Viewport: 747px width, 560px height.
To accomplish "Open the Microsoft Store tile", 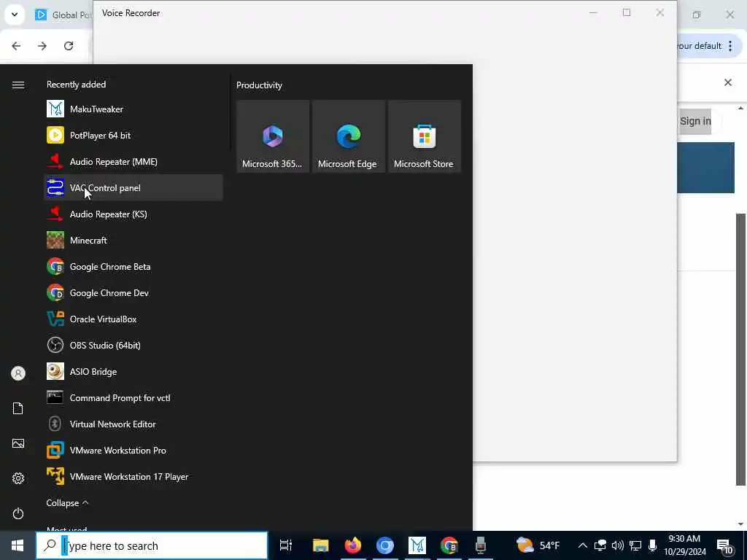I will pos(424,136).
